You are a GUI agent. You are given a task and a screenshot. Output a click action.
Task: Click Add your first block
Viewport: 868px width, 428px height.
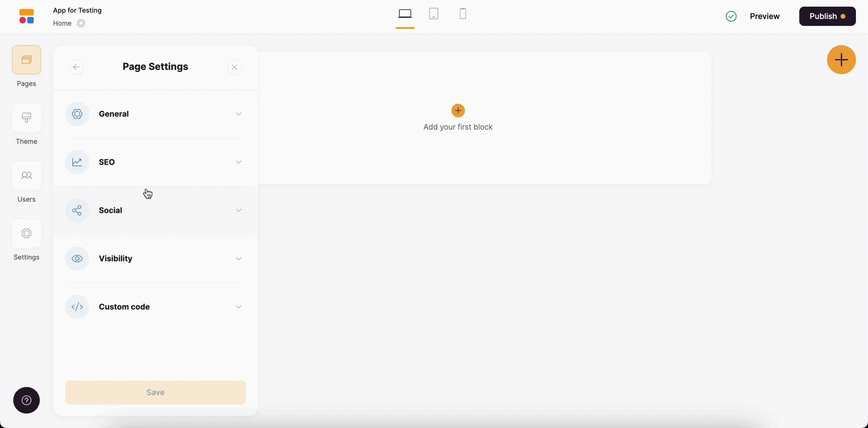[x=458, y=111]
